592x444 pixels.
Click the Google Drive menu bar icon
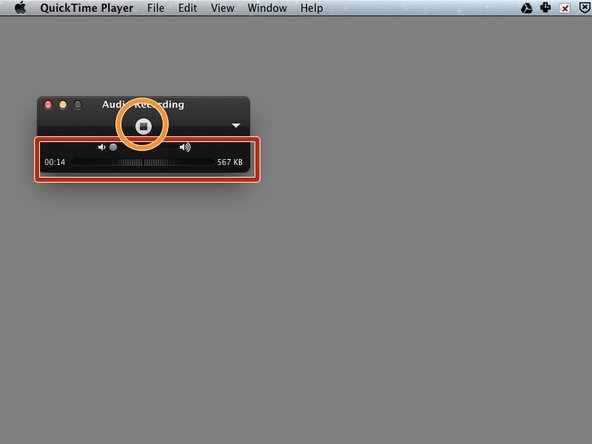pyautogui.click(x=527, y=8)
